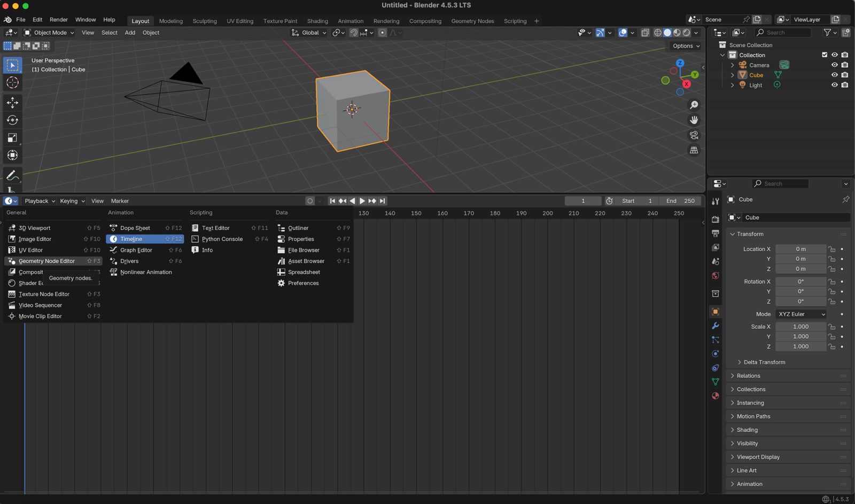Click the End frame 250 field

point(680,201)
